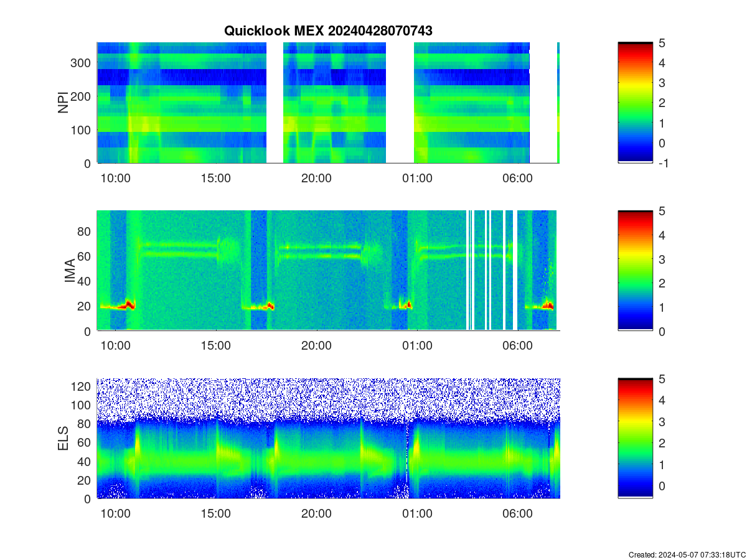Select the ELS y-axis label
Screen dimensions: 747x560
(63, 438)
